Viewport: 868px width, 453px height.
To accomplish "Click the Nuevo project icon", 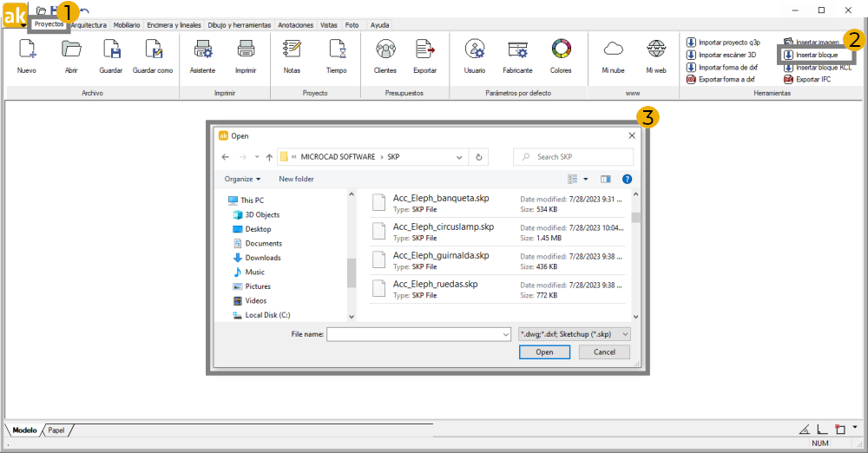I will [x=27, y=49].
